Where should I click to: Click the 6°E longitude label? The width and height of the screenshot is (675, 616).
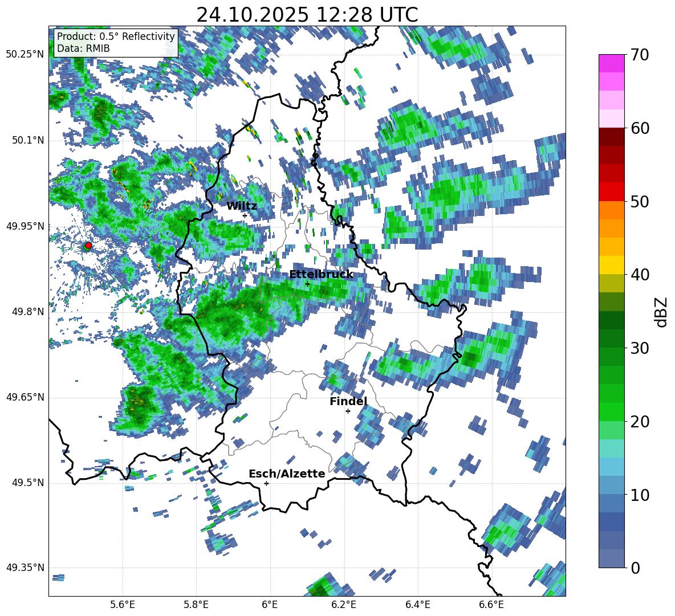(270, 605)
